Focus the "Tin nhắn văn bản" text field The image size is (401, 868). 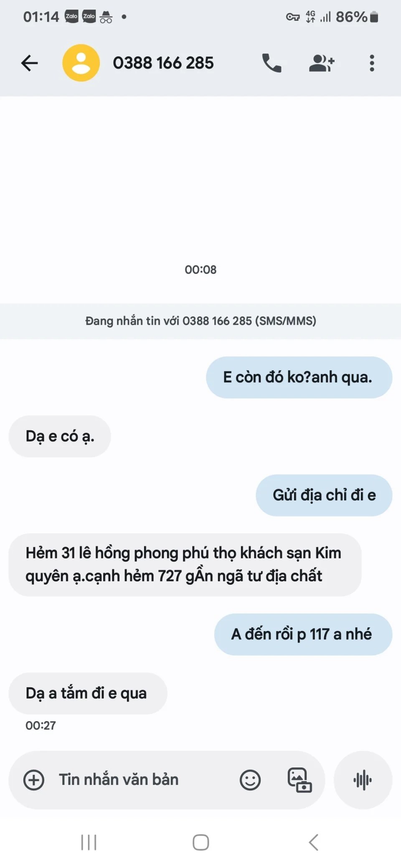142,780
